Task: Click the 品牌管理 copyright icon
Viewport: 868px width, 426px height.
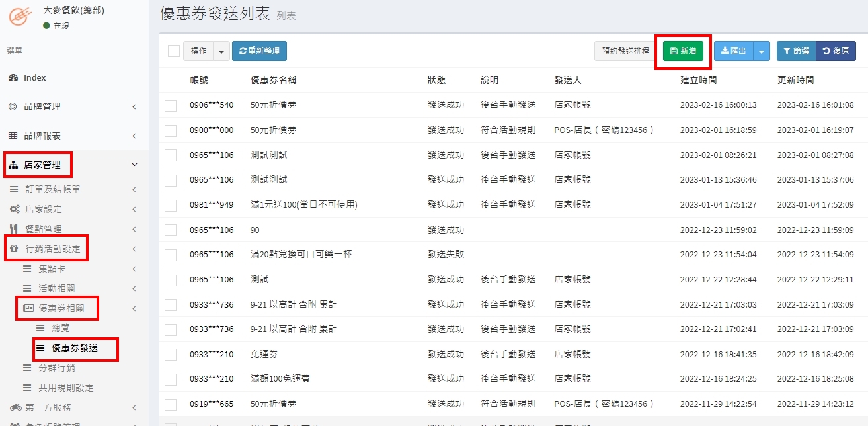Action: [x=13, y=106]
